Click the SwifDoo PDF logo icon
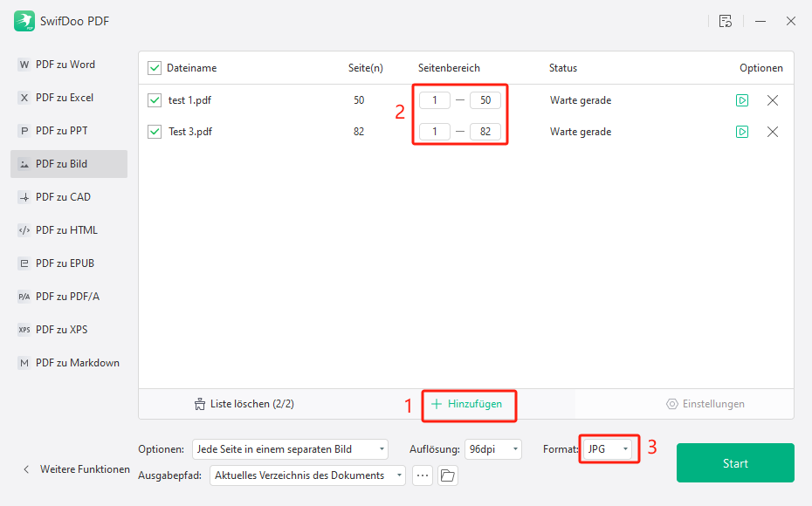 (24, 21)
